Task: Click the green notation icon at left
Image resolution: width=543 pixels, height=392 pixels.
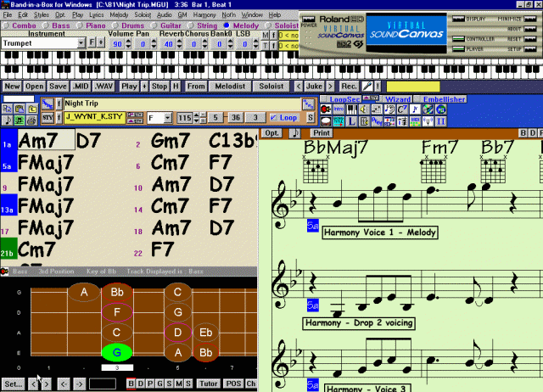Action: click(20, 120)
